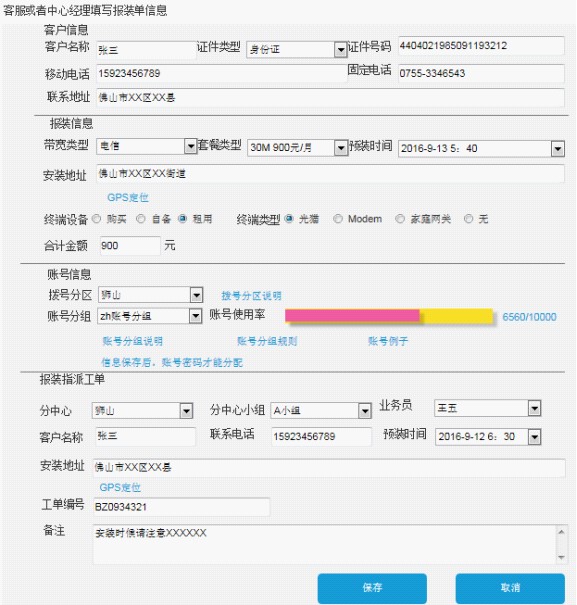
Task: Open the 拨号分区说明 link
Action: click(251, 296)
